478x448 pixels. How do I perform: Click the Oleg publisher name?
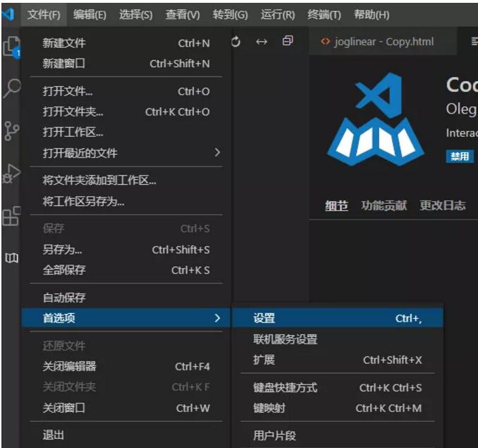point(461,109)
